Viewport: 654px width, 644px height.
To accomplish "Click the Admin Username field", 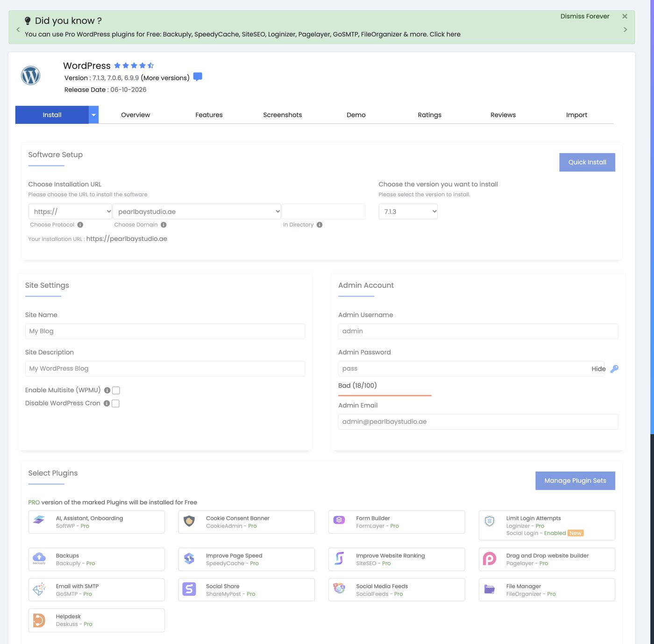I will 478,331.
